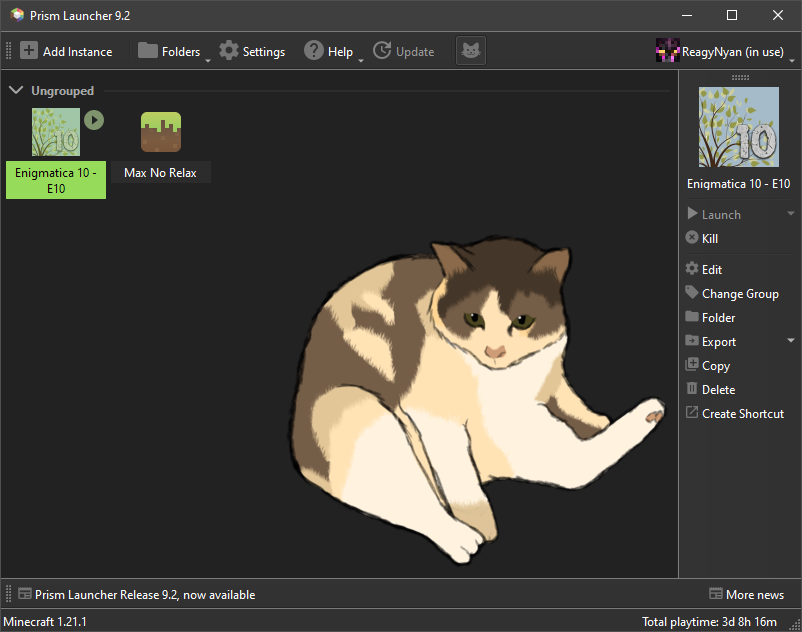Open Settings via the gear icon
The height and width of the screenshot is (632, 802).
tap(229, 51)
